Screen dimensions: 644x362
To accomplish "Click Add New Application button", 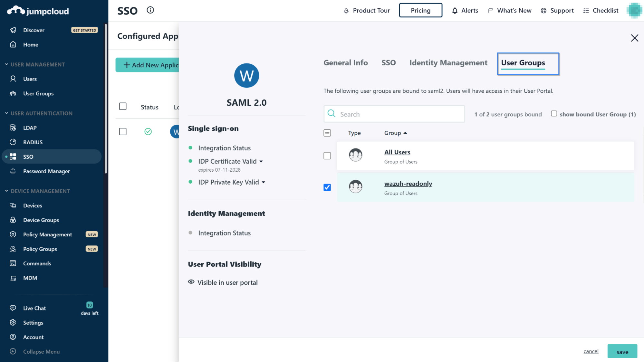I will pyautogui.click(x=147, y=65).
